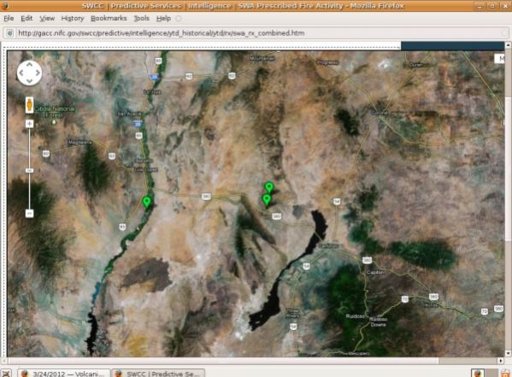Click the Mountainair label at map top
Image resolution: width=512 pixels, height=377 pixels.
tap(262, 59)
